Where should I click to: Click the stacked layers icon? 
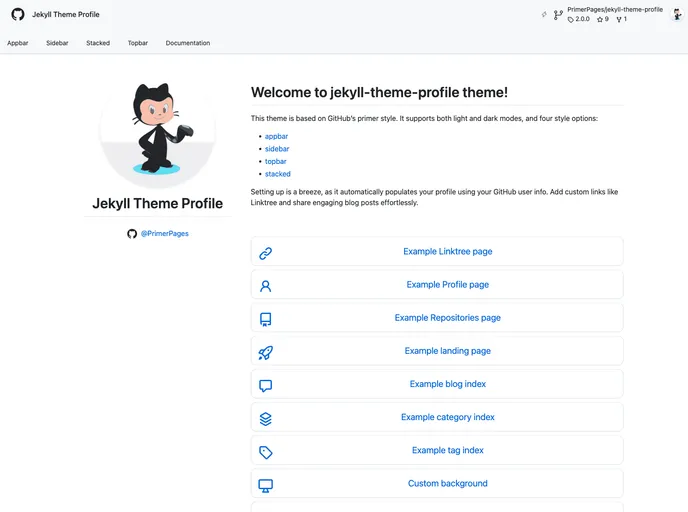point(265,419)
